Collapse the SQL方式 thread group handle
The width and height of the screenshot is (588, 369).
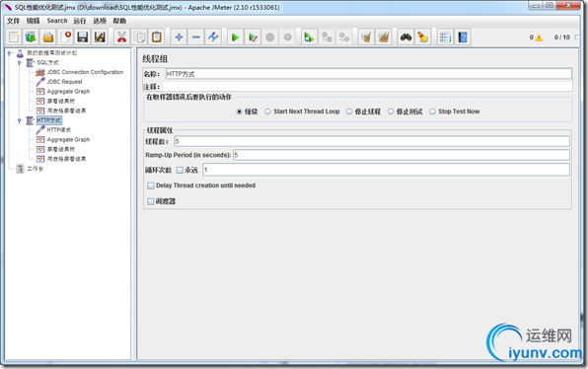20,62
